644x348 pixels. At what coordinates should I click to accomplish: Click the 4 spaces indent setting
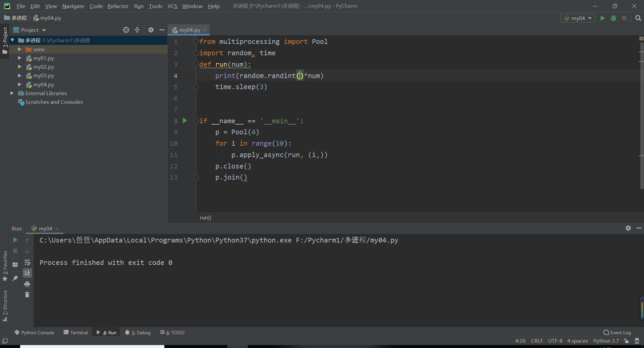point(577,341)
